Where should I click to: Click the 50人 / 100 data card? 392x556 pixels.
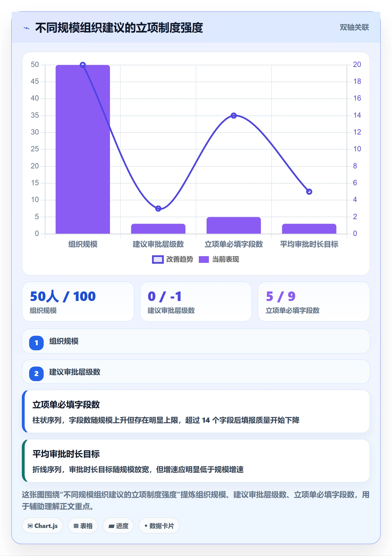[x=78, y=302]
